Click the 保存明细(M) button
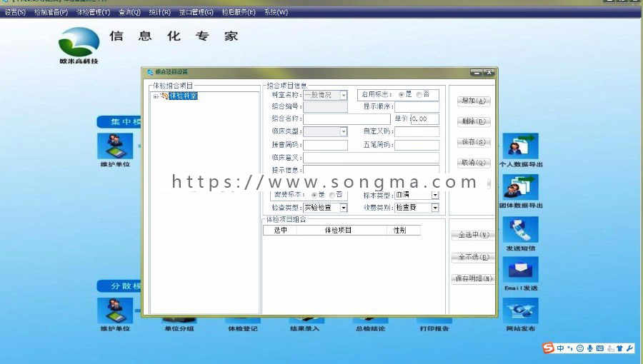 coord(473,279)
